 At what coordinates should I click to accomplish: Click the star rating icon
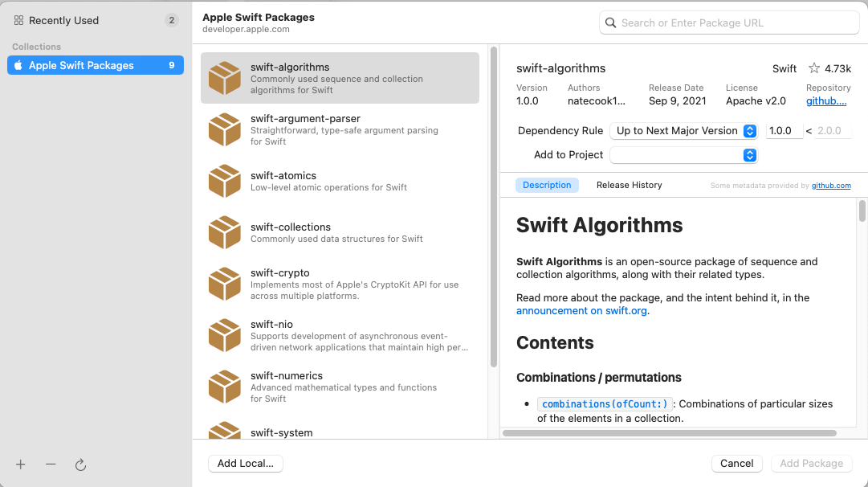coord(814,68)
